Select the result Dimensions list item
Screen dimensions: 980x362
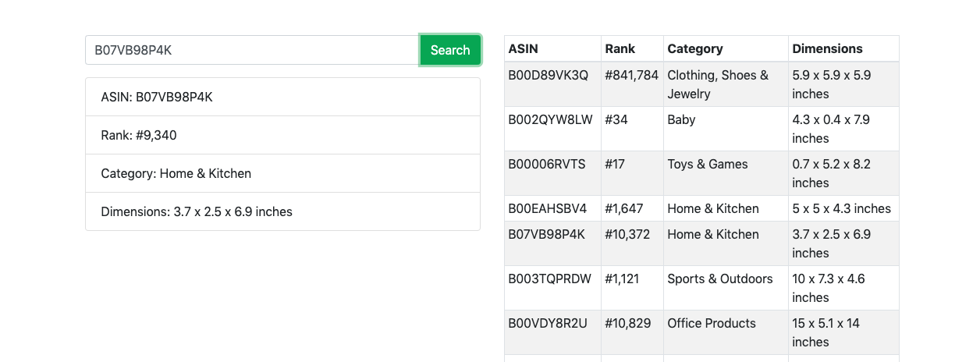(282, 211)
